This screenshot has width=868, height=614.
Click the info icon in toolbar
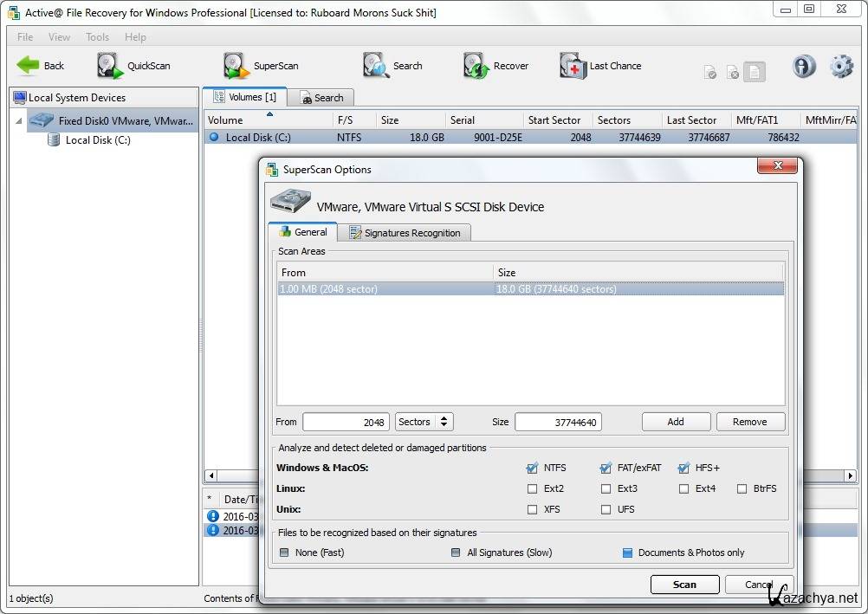[804, 67]
